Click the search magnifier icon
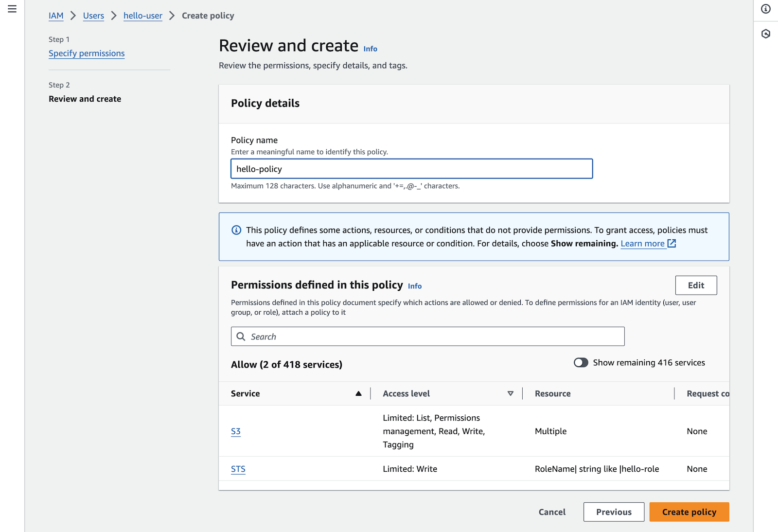This screenshot has width=778, height=532. tap(241, 337)
